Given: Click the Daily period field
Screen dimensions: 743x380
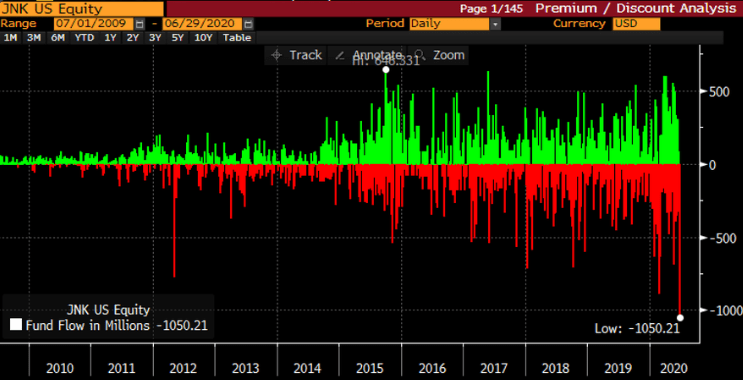Looking at the screenshot, I should [449, 24].
